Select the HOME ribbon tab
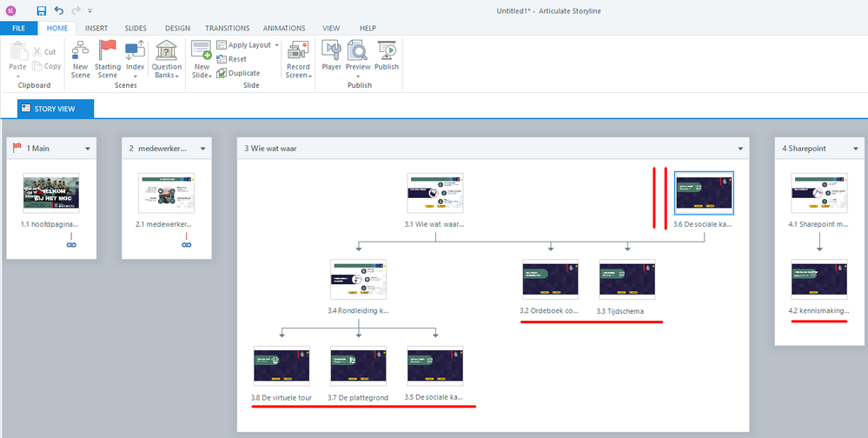Screen dimensions: 868x438 tap(57, 28)
